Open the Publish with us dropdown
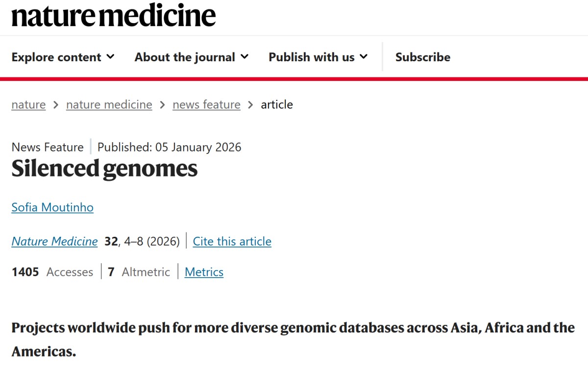Viewport: 588px width, 379px height. pos(318,57)
